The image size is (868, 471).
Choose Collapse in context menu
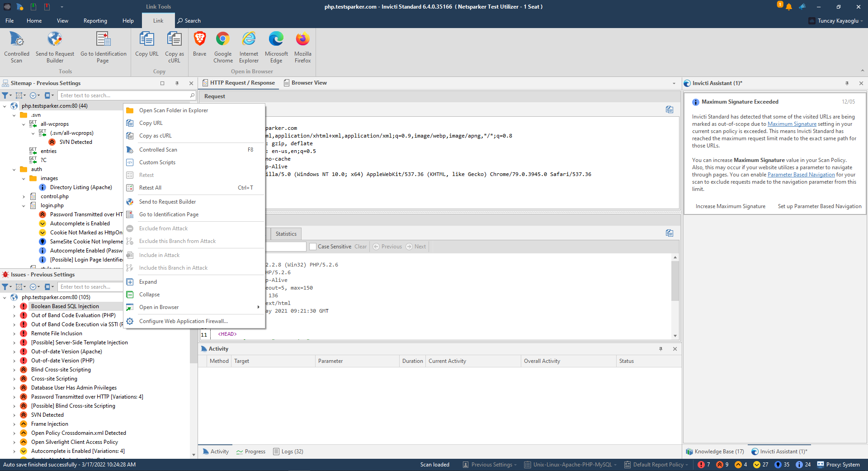[194, 295]
